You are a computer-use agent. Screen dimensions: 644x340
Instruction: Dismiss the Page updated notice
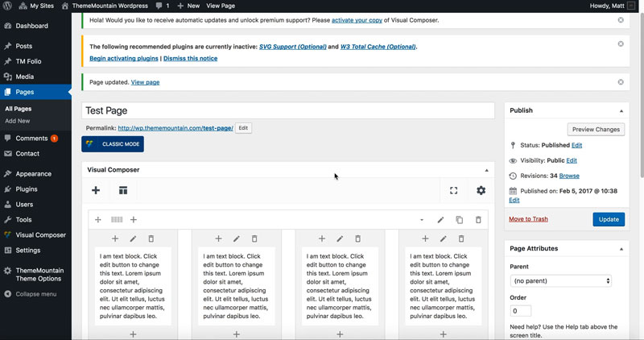tap(621, 82)
